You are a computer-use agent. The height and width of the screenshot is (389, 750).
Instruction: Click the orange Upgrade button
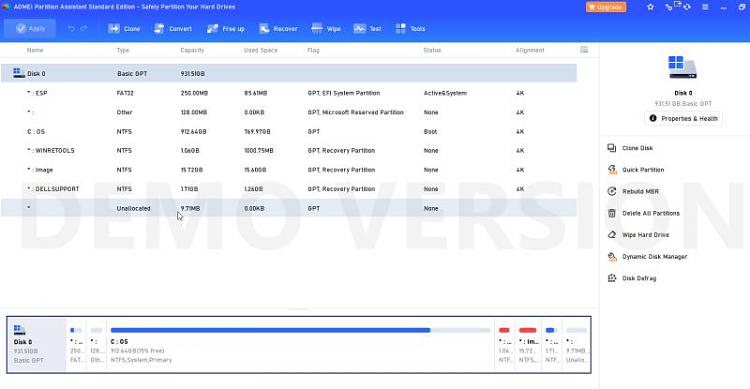click(x=606, y=7)
